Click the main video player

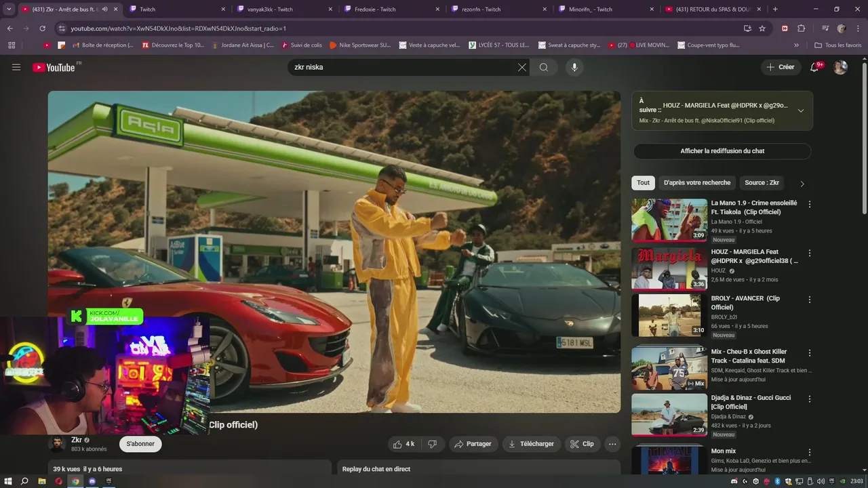click(334, 251)
